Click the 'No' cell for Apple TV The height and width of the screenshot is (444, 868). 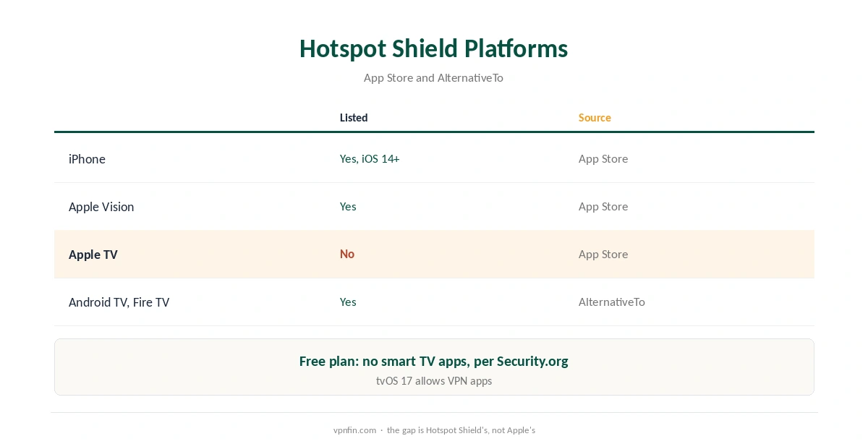[x=347, y=255]
